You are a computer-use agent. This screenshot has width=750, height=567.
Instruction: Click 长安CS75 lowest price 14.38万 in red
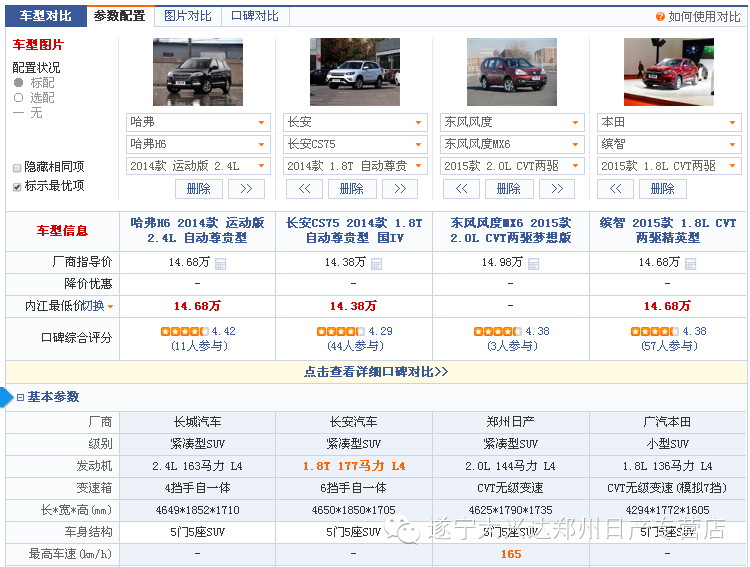pyautogui.click(x=353, y=306)
